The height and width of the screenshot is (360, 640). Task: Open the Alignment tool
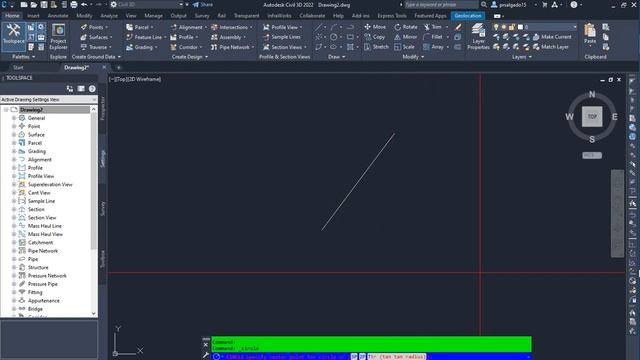tap(188, 27)
